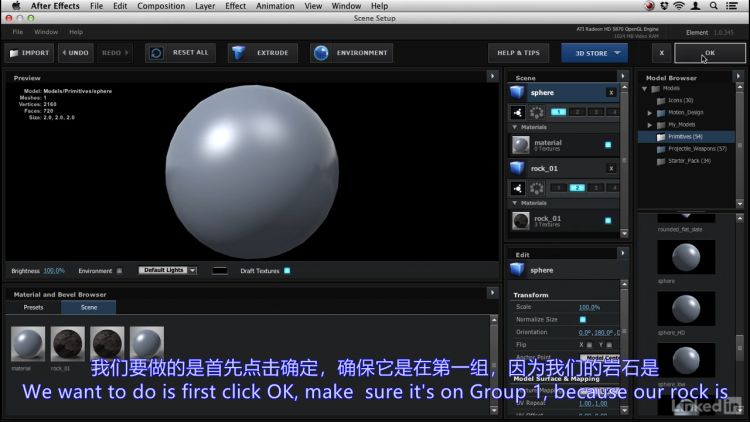The image size is (750, 422).
Task: Switch to the Presets tab
Action: [33, 308]
